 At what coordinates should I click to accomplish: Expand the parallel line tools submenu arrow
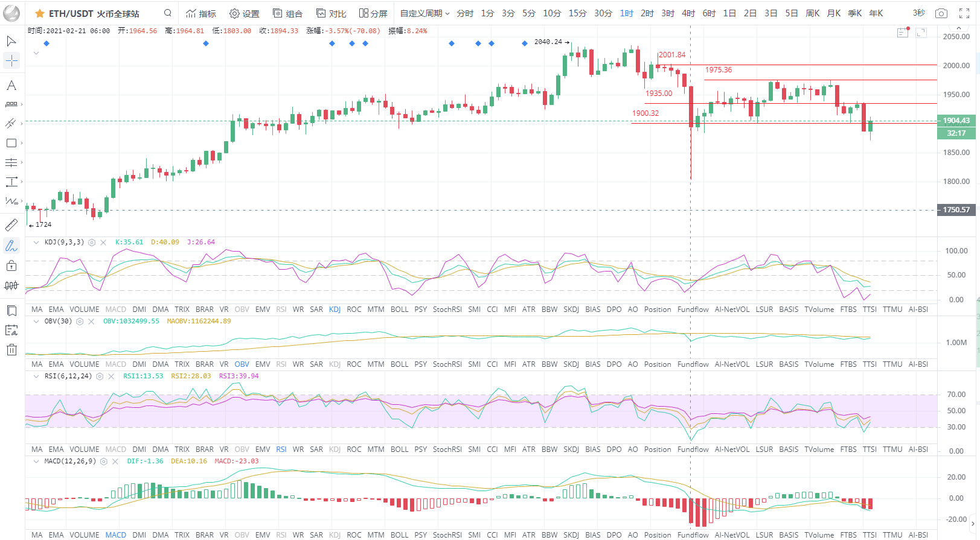(x=22, y=123)
